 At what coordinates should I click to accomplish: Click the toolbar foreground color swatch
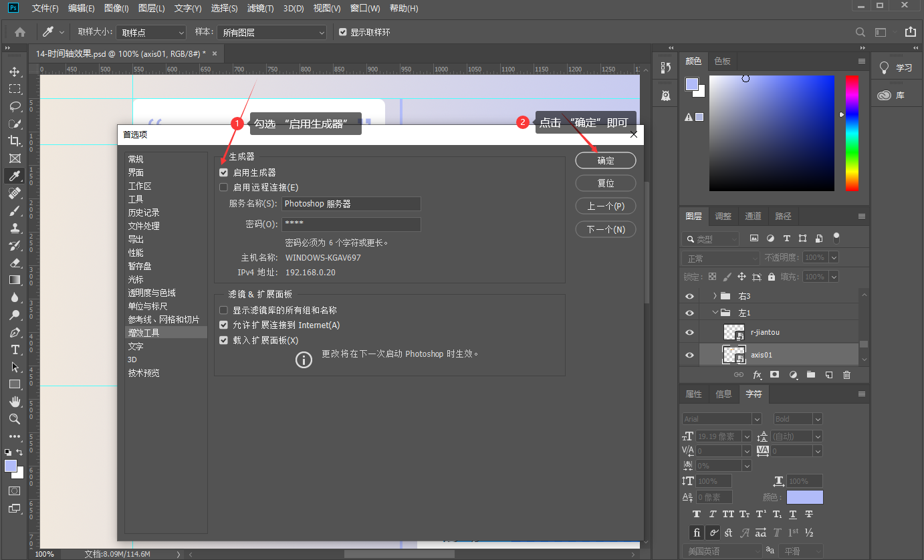[11, 466]
